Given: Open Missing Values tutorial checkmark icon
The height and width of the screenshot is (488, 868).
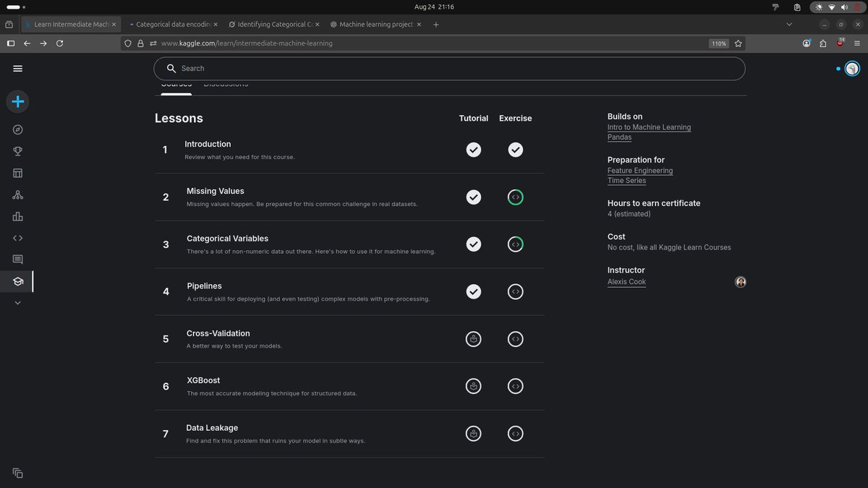Looking at the screenshot, I should 474,197.
